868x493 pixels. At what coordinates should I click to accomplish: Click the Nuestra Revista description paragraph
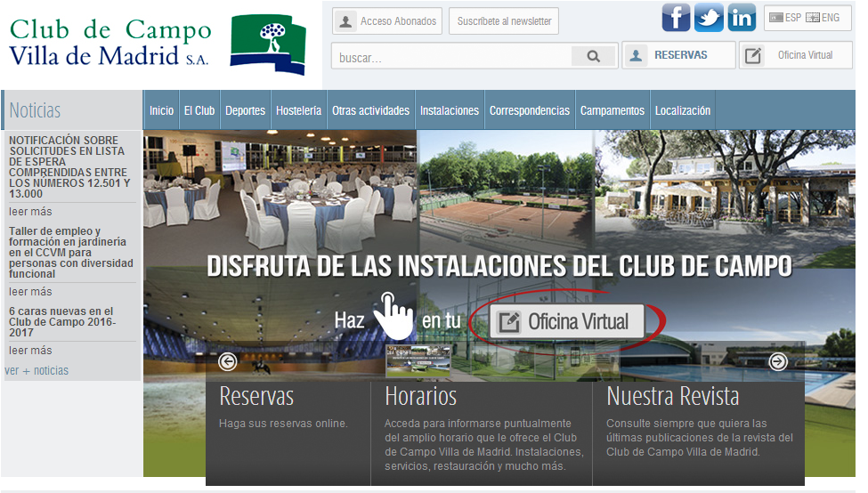click(x=700, y=438)
